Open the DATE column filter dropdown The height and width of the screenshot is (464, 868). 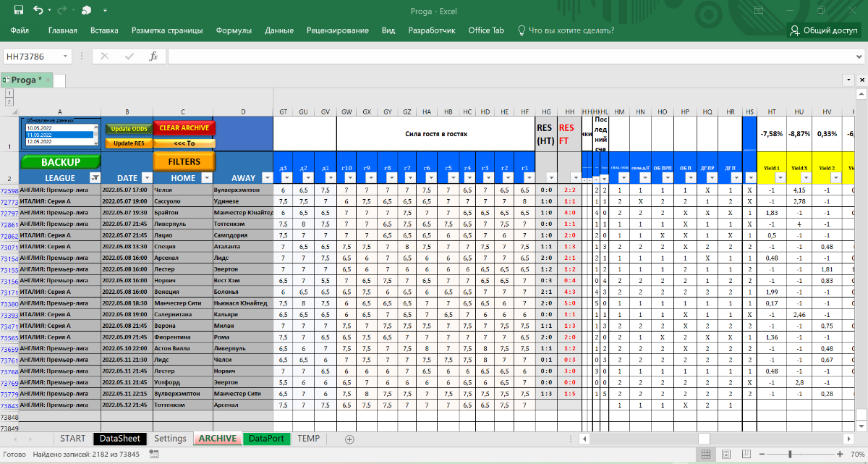pos(147,177)
